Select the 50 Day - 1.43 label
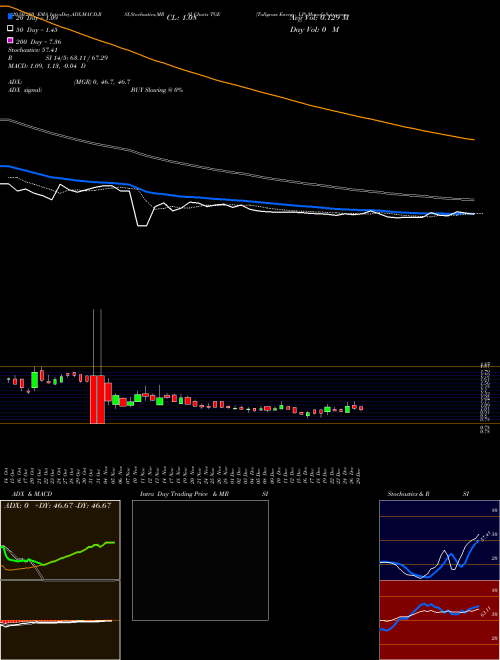Image resolution: width=500 pixels, height=660 pixels. (36, 30)
